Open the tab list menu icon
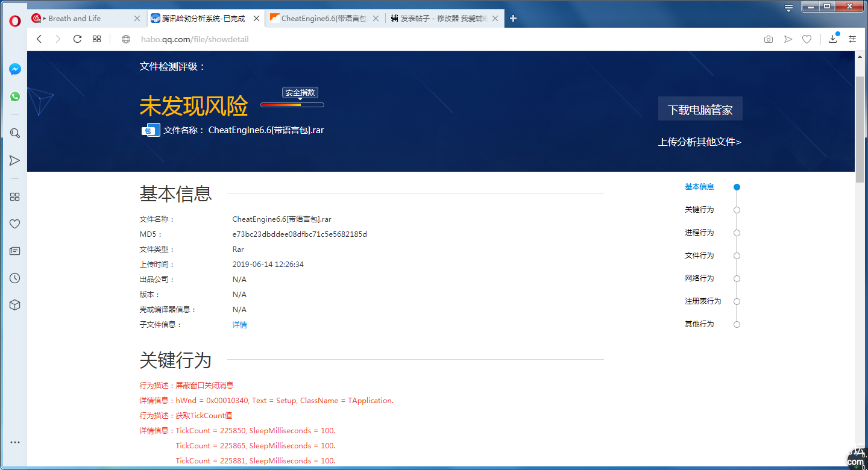This screenshot has height=470, width=868. pyautogui.click(x=788, y=8)
